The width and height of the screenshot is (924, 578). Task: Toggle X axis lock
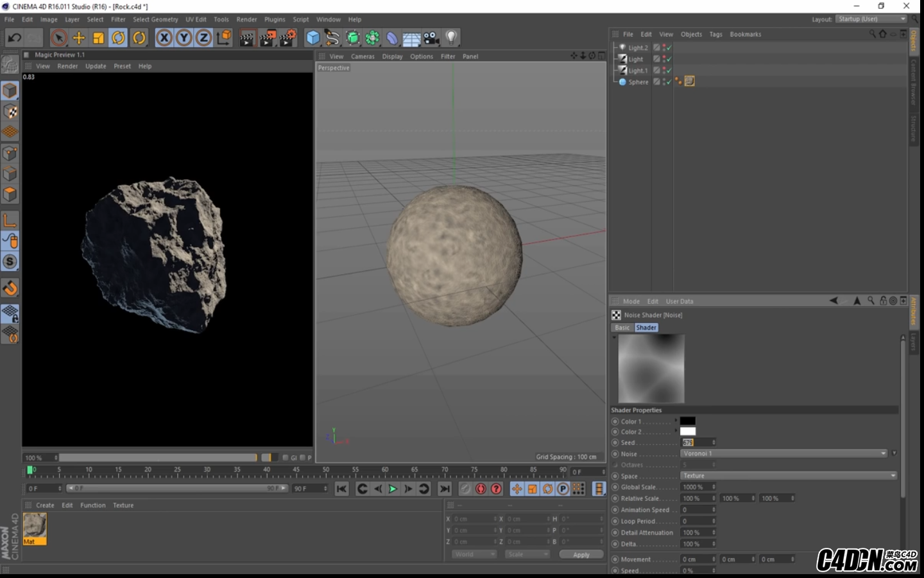pos(164,38)
